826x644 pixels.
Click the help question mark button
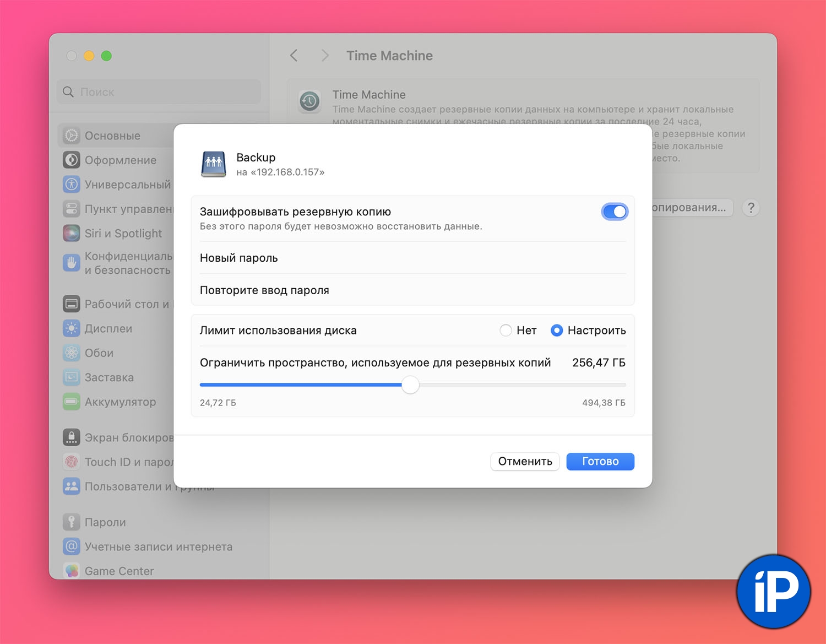pyautogui.click(x=751, y=208)
